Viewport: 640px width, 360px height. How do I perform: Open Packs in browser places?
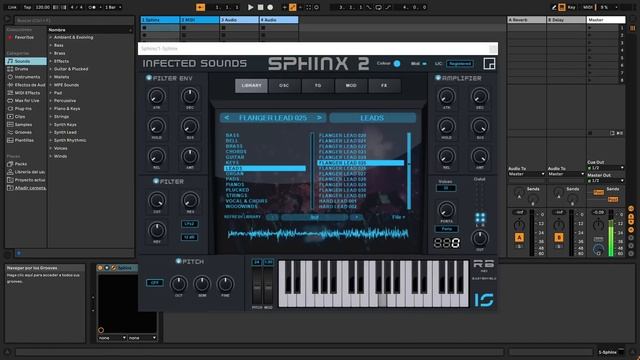[x=20, y=164]
